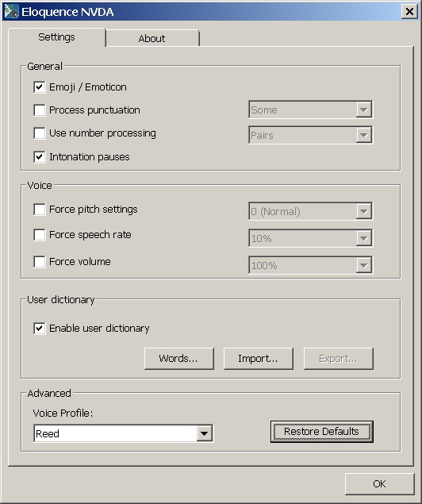Image resolution: width=422 pixels, height=504 pixels.
Task: Turn on Force volume checkbox
Action: coord(39,262)
